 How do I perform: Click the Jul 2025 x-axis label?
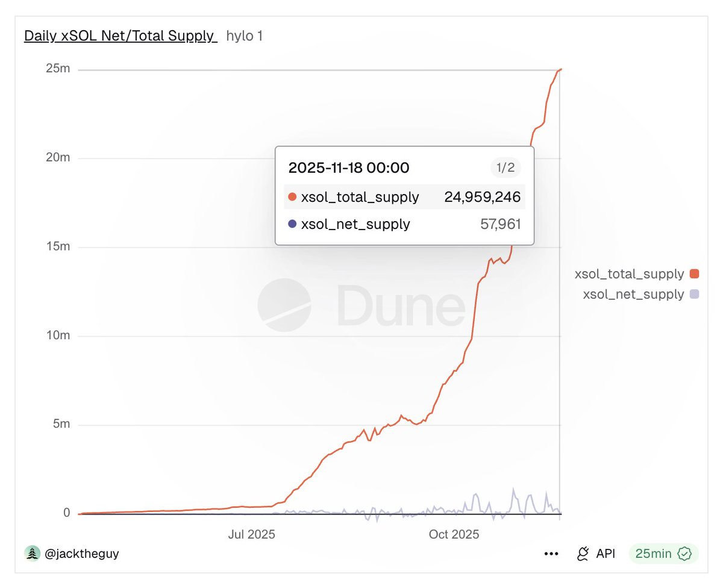coord(252,534)
